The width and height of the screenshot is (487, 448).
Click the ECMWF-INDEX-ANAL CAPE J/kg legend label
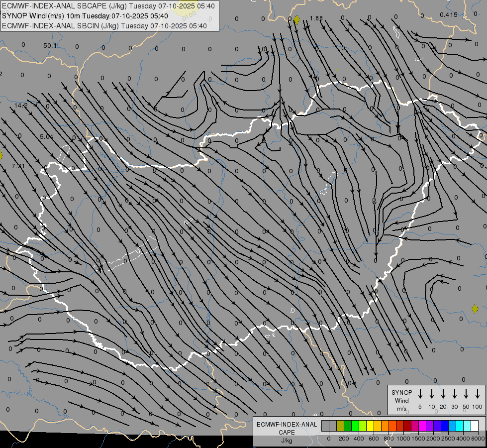[x=286, y=432]
